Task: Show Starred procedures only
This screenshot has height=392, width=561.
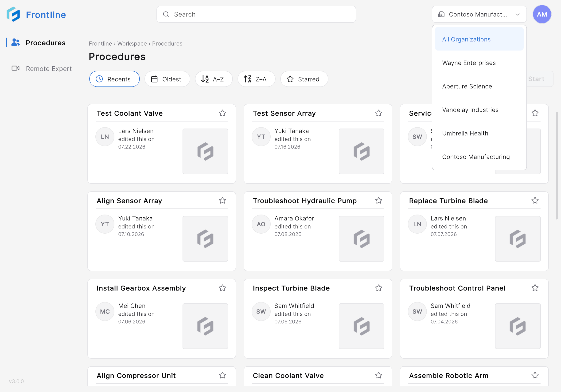Action: click(x=304, y=79)
